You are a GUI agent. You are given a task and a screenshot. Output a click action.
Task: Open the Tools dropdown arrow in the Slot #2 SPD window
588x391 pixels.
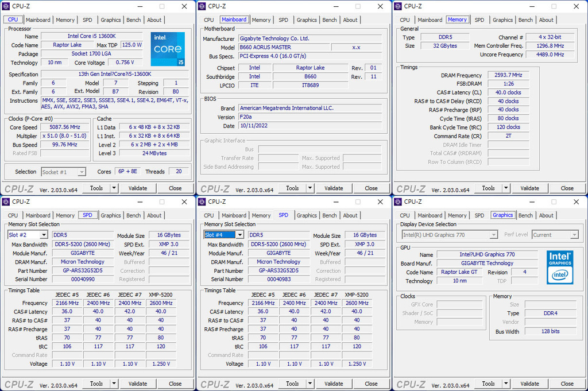(x=114, y=384)
